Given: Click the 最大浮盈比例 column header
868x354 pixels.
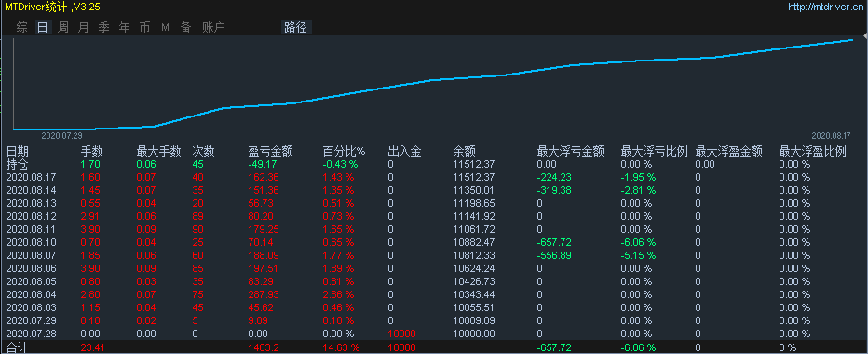Looking at the screenshot, I should [812, 151].
